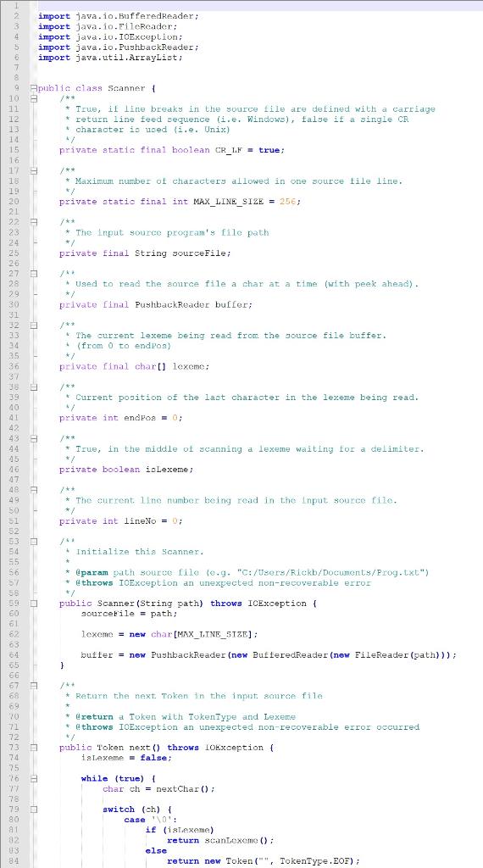This screenshot has width=483, height=868.
Task: Click the MAX_LINE_SIZE = 256 declaration
Action: [x=180, y=202]
